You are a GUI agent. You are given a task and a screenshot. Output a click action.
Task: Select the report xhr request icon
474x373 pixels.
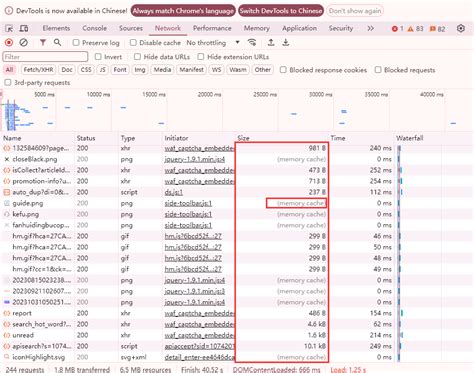[x=6, y=313]
